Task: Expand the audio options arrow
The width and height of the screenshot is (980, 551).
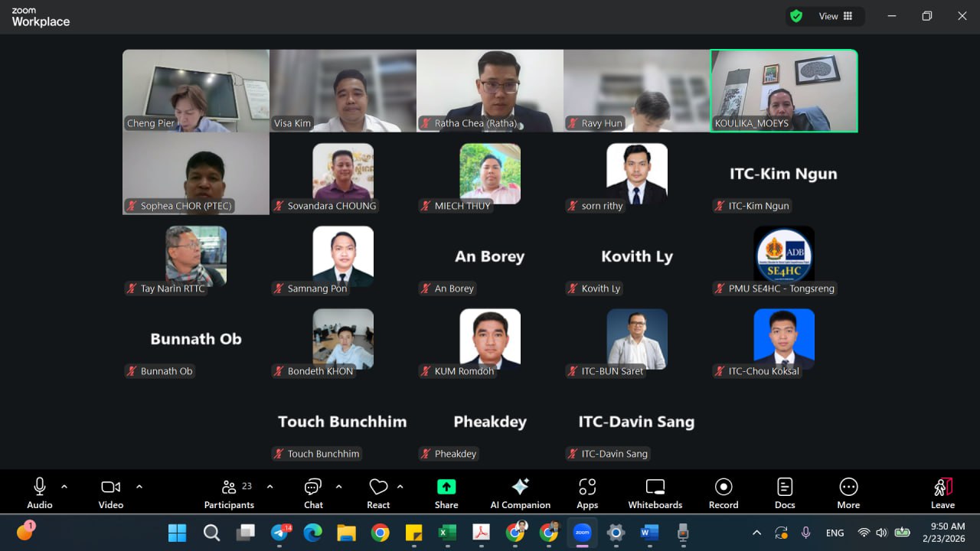Action: coord(64,487)
